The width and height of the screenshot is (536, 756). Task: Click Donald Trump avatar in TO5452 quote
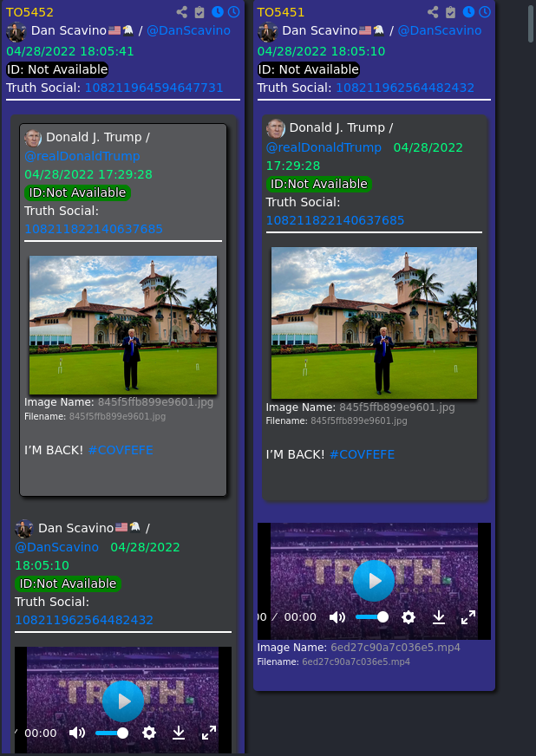33,139
